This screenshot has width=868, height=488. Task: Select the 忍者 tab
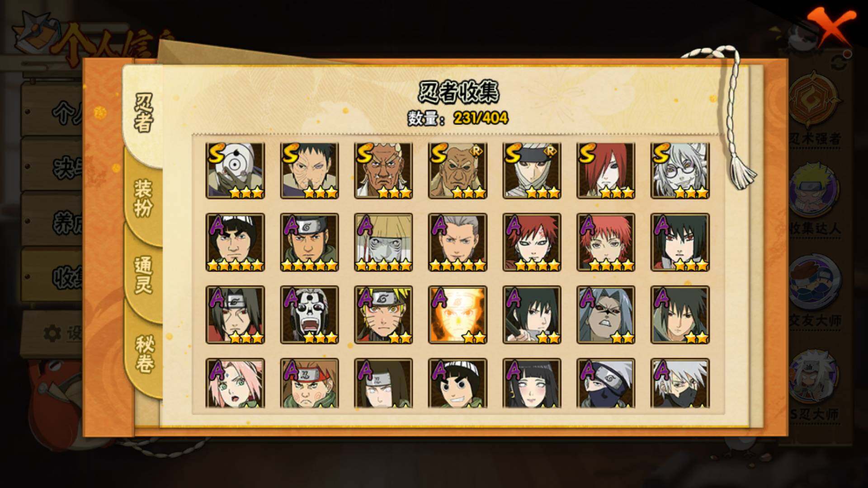coord(143,113)
